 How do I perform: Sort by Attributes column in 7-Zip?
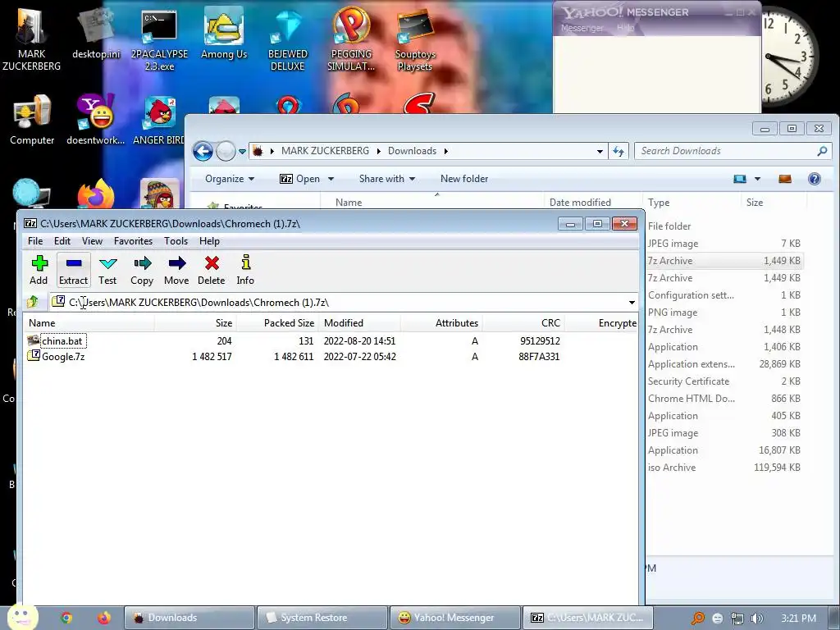pos(441,323)
